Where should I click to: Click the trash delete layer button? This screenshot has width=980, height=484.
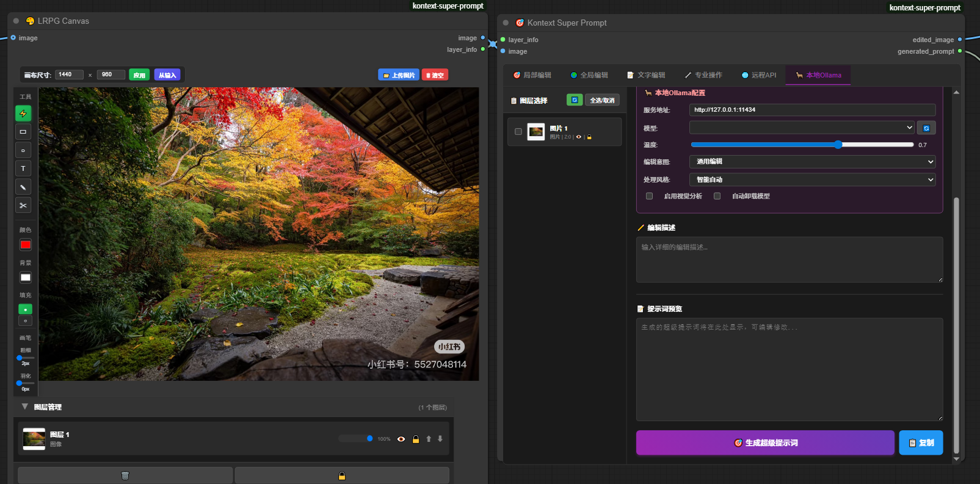click(x=125, y=475)
